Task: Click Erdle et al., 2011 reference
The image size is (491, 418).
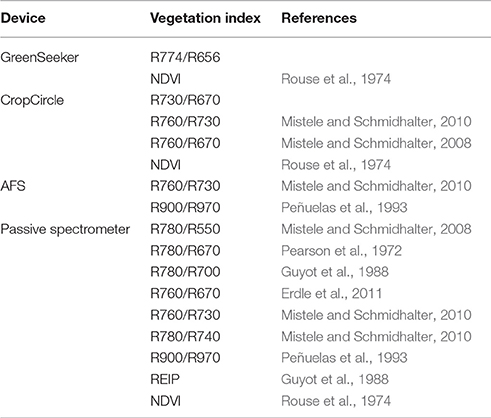Action: [332, 294]
